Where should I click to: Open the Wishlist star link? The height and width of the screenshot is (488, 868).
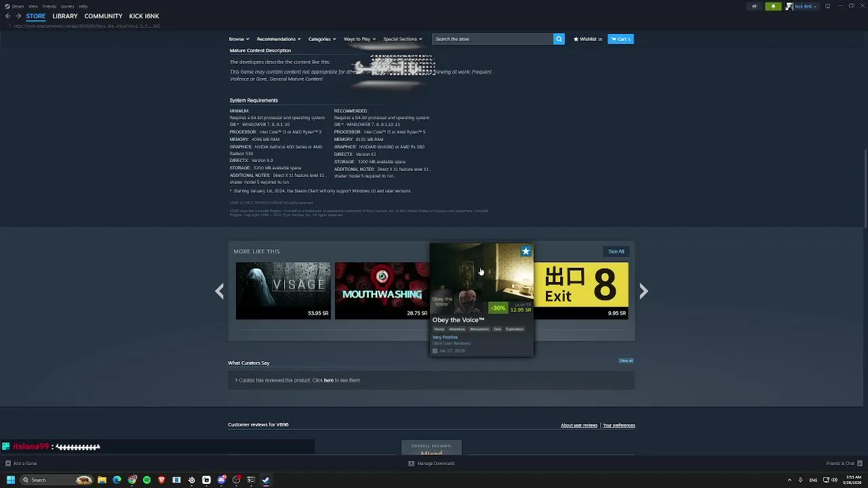[588, 39]
